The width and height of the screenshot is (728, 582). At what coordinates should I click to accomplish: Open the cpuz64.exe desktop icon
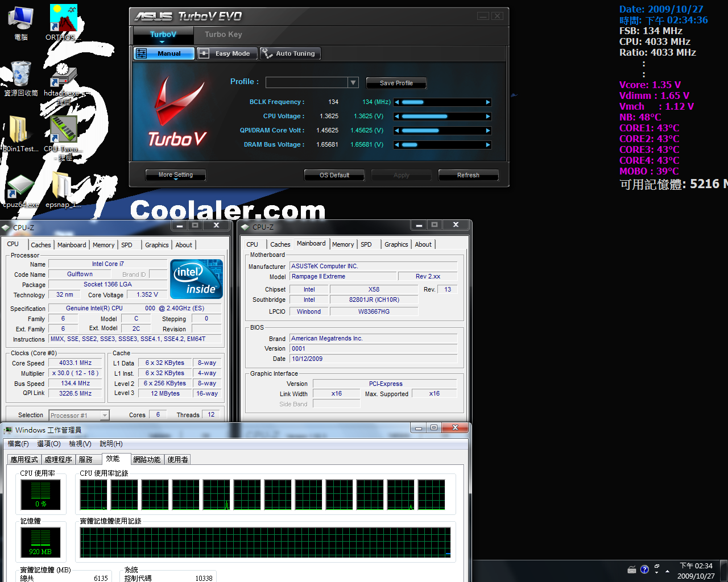(21, 191)
